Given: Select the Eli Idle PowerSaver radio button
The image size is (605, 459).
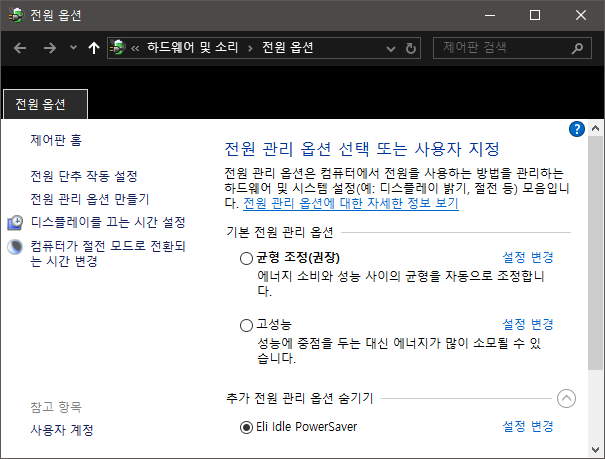Looking at the screenshot, I should [x=246, y=427].
